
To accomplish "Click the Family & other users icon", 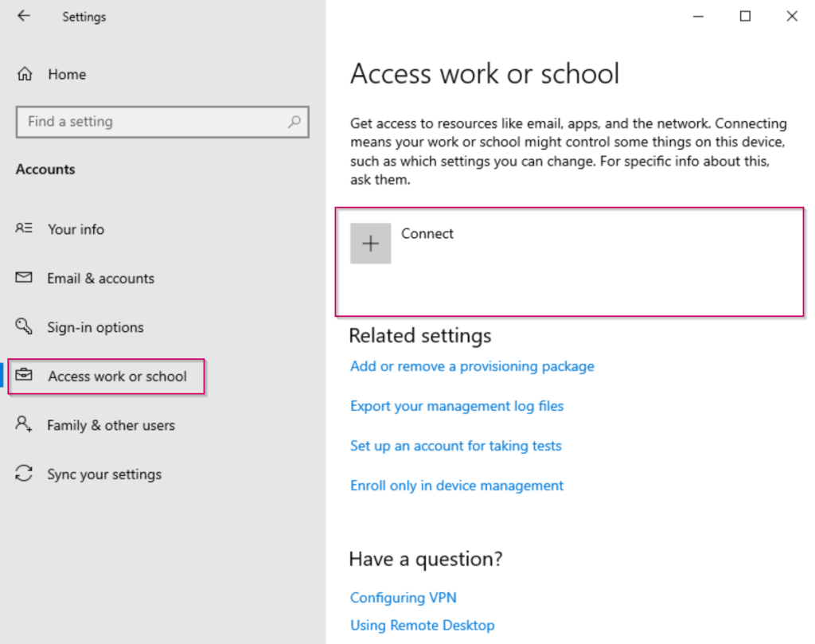I will pos(24,424).
